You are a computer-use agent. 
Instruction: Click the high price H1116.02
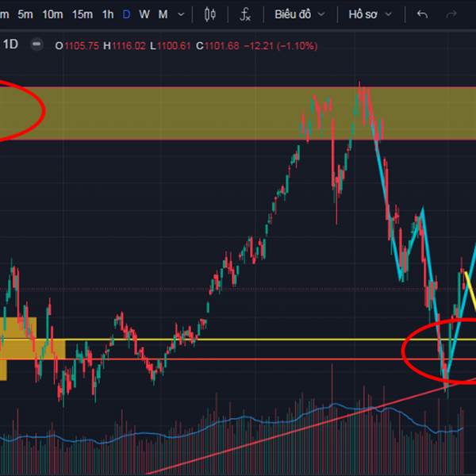[x=125, y=46]
